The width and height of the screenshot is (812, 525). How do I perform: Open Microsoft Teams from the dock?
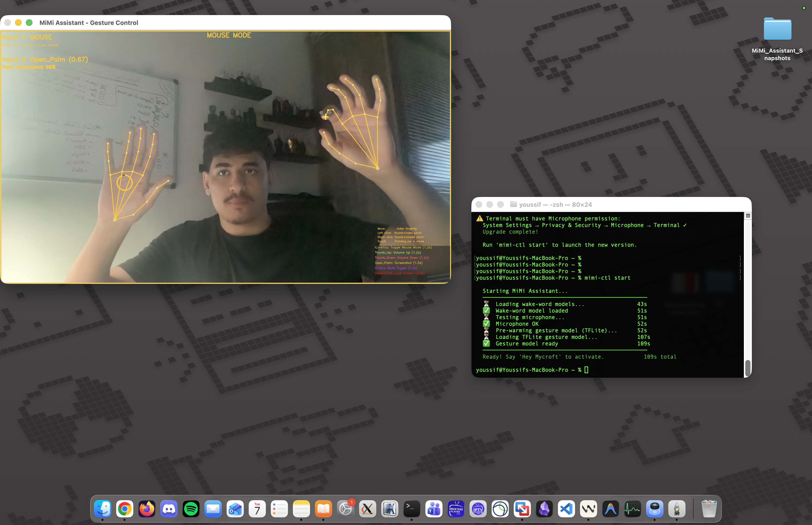click(434, 509)
